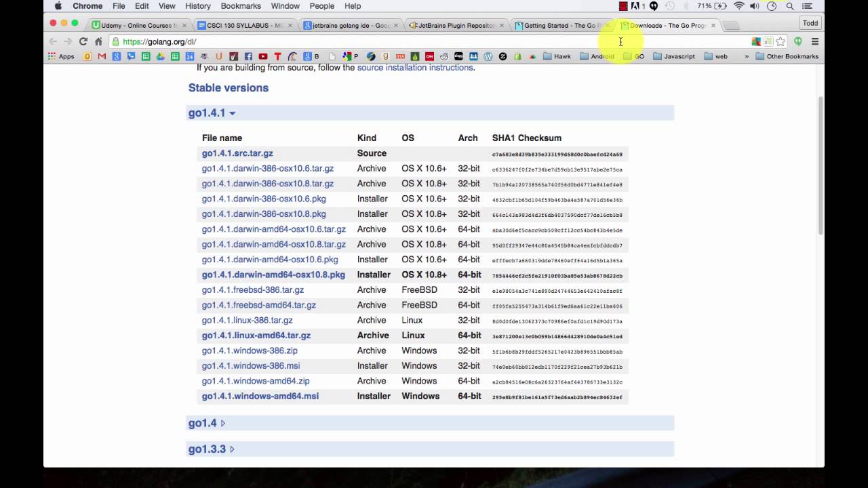Bookmark this page with the star icon
The width and height of the screenshot is (868, 488).
(x=781, y=41)
